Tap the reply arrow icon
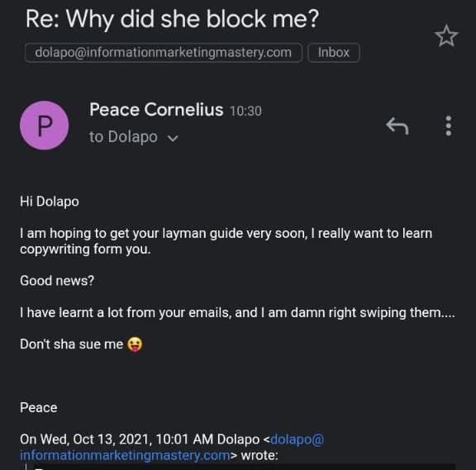The image size is (476, 470). pyautogui.click(x=397, y=126)
